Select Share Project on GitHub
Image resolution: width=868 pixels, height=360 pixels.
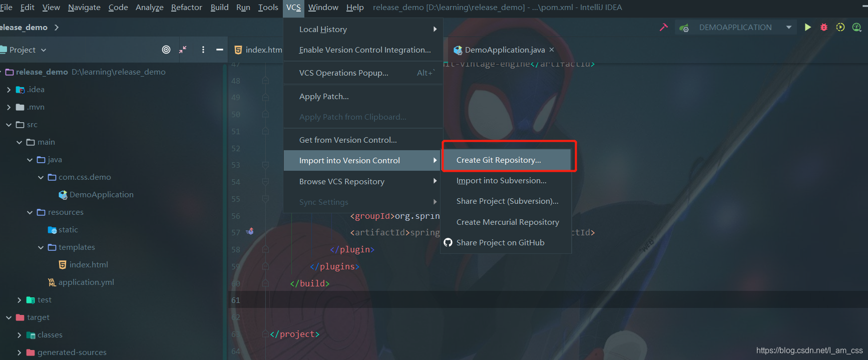(506, 242)
